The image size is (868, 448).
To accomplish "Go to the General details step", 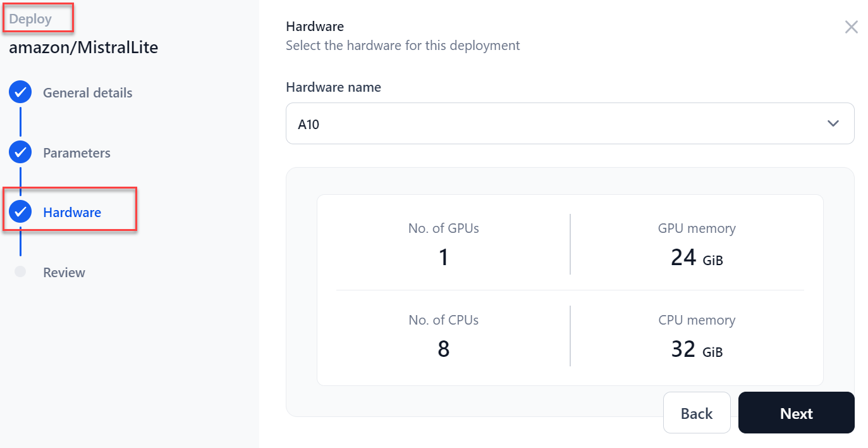I will 87,93.
